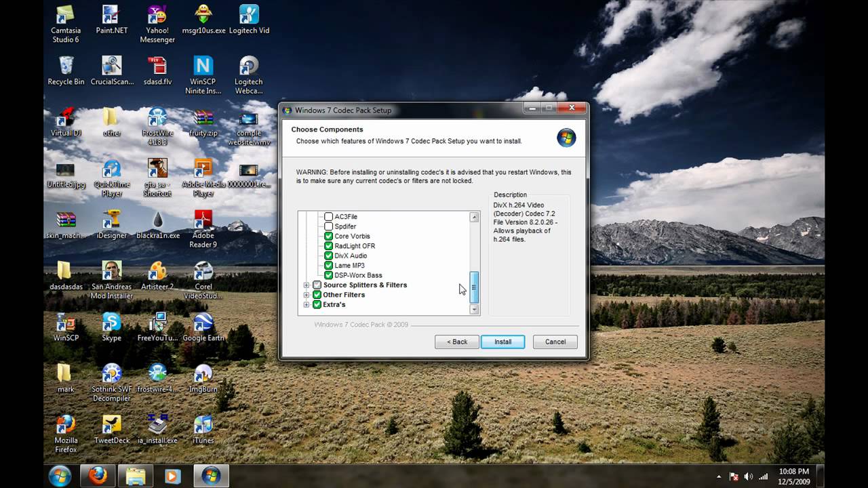Select the WinSCP Ninite installer icon

[x=203, y=75]
